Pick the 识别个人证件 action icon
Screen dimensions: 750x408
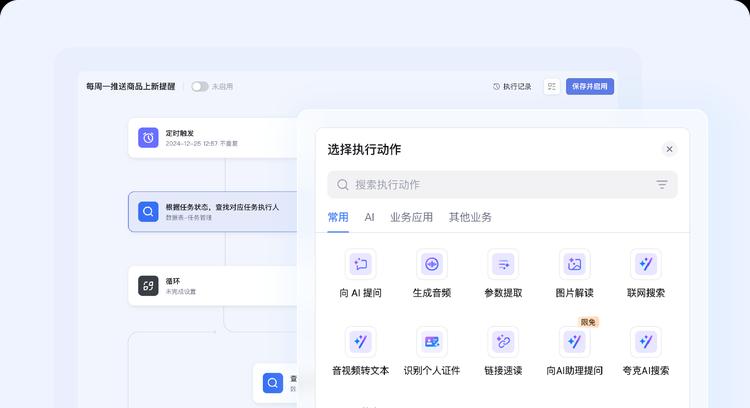pyautogui.click(x=431, y=342)
